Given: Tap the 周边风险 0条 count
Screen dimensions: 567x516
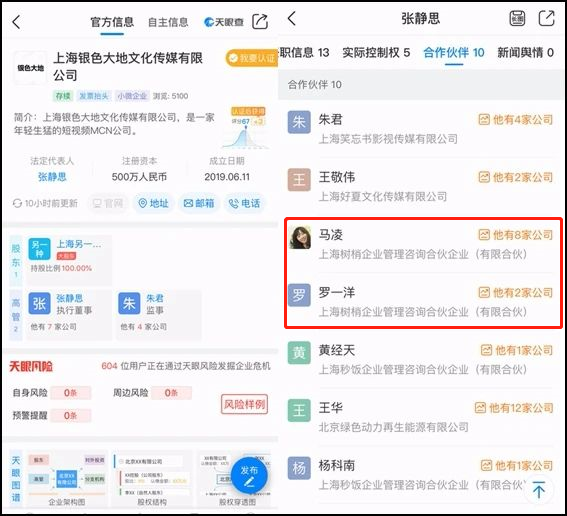Looking at the screenshot, I should click(x=171, y=393).
